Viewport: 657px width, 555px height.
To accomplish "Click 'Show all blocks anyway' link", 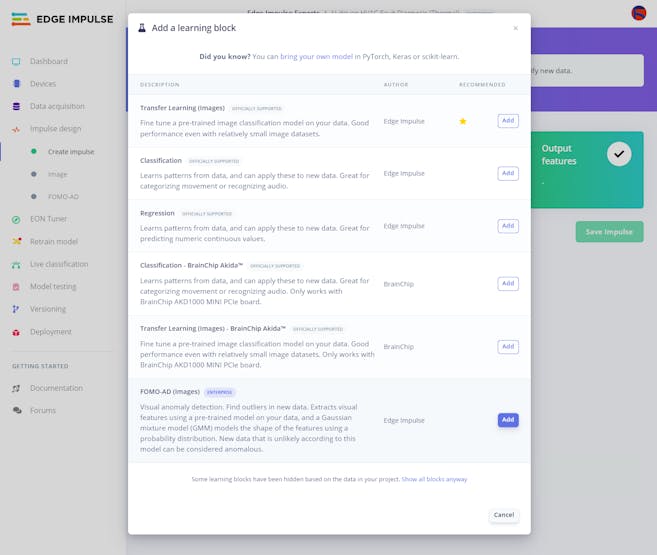I will pos(434,479).
